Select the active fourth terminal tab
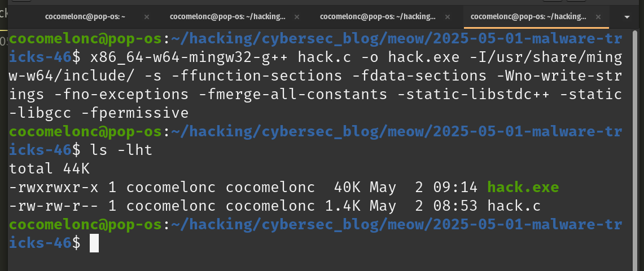The height and width of the screenshot is (271, 644). click(x=528, y=17)
